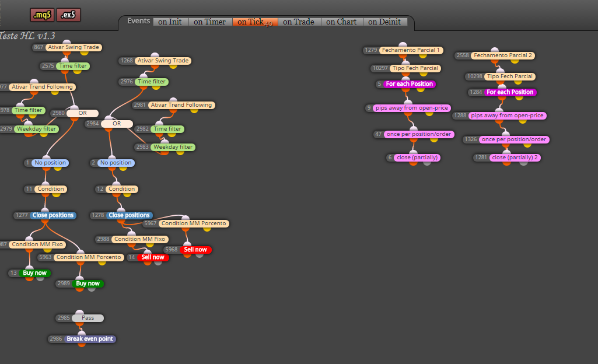Click the Sell now block 14
This screenshot has width=598, height=364.
click(152, 257)
